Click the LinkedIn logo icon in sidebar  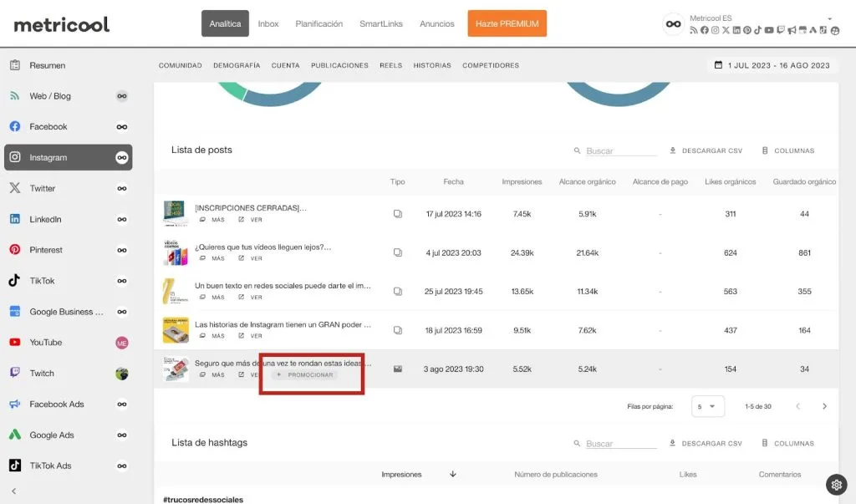[x=15, y=219]
